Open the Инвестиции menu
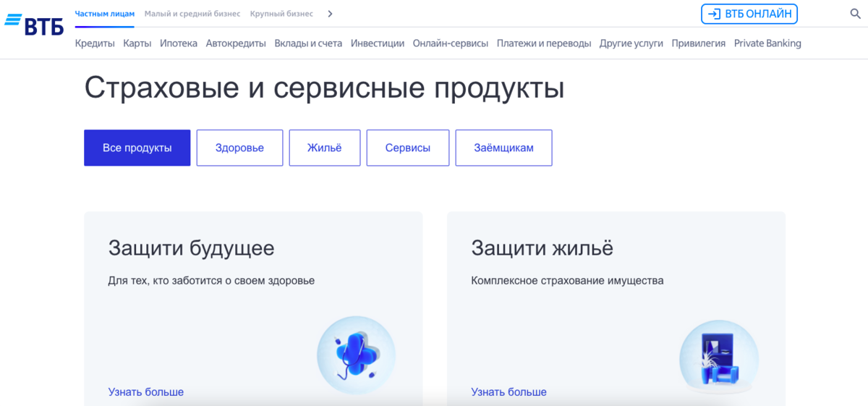 click(378, 43)
